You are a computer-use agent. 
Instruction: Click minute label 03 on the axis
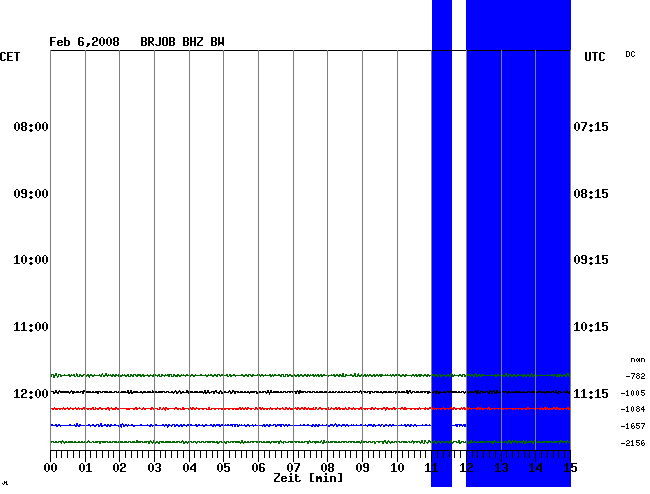pyautogui.click(x=155, y=468)
